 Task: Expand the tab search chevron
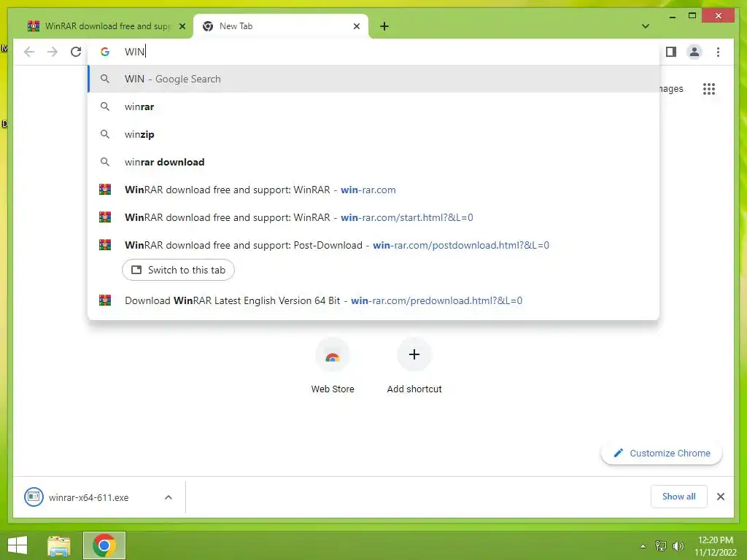[x=645, y=26]
